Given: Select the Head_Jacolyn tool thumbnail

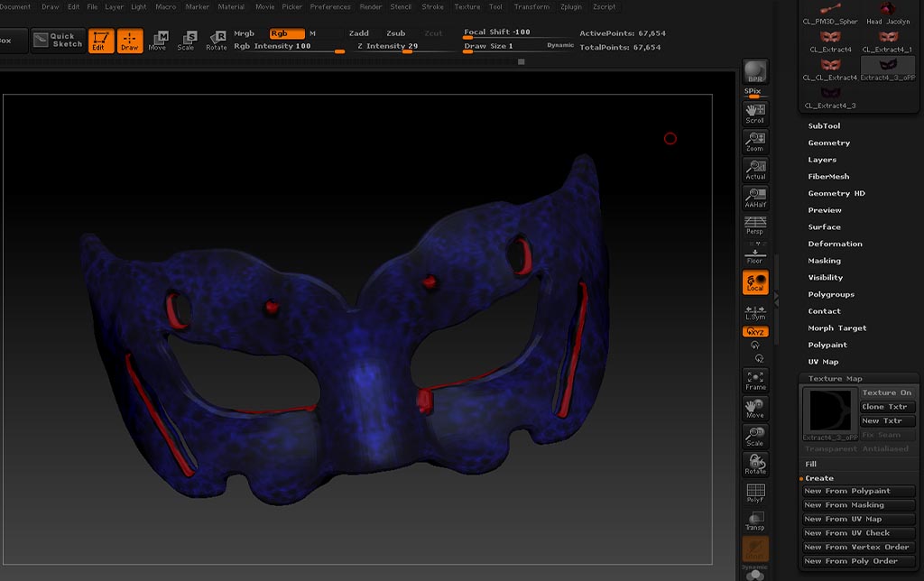Looking at the screenshot, I should 888,13.
